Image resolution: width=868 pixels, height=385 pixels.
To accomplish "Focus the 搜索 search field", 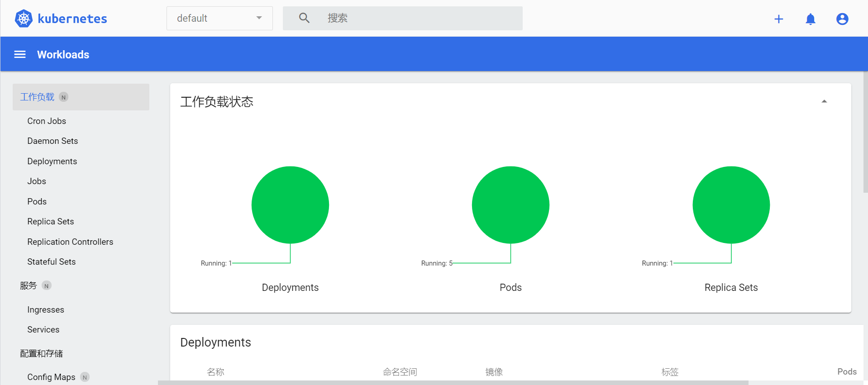I will pyautogui.click(x=403, y=18).
